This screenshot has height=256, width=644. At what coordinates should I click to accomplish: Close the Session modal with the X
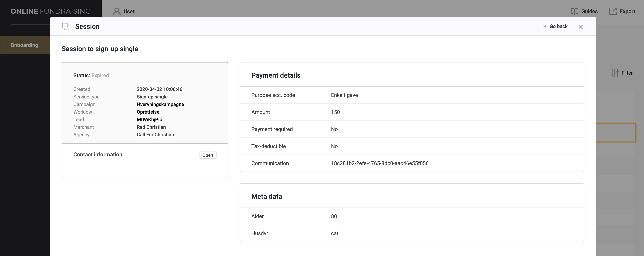pos(580,27)
